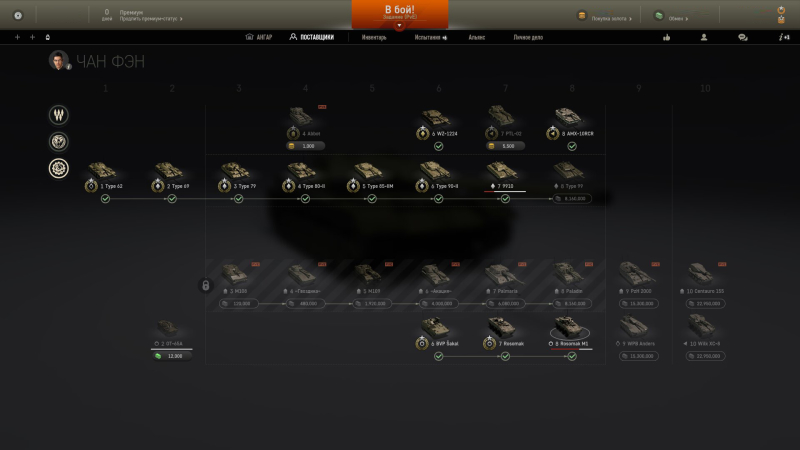800x450 pixels.
Task: Open the Инвентарь tab
Action: click(x=374, y=37)
